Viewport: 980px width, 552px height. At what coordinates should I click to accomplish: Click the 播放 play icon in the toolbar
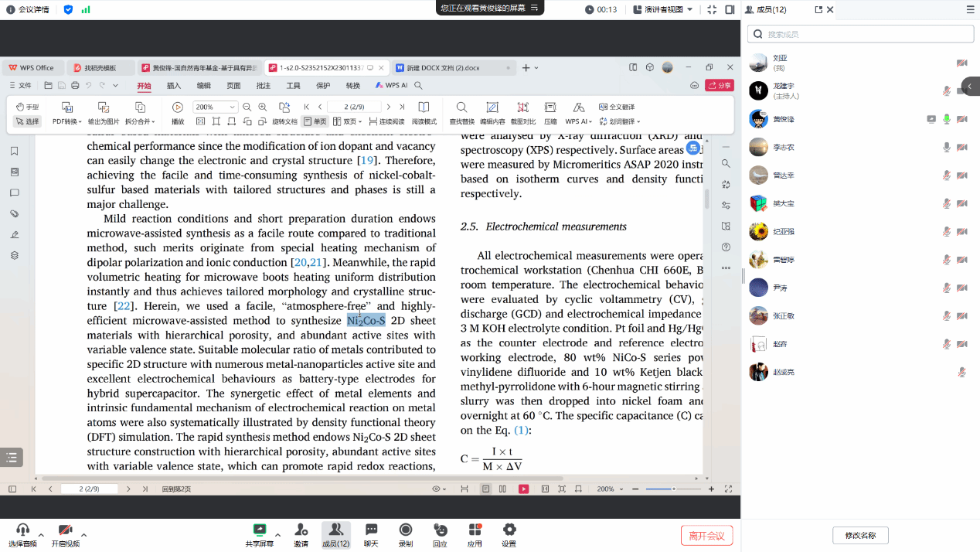178,108
